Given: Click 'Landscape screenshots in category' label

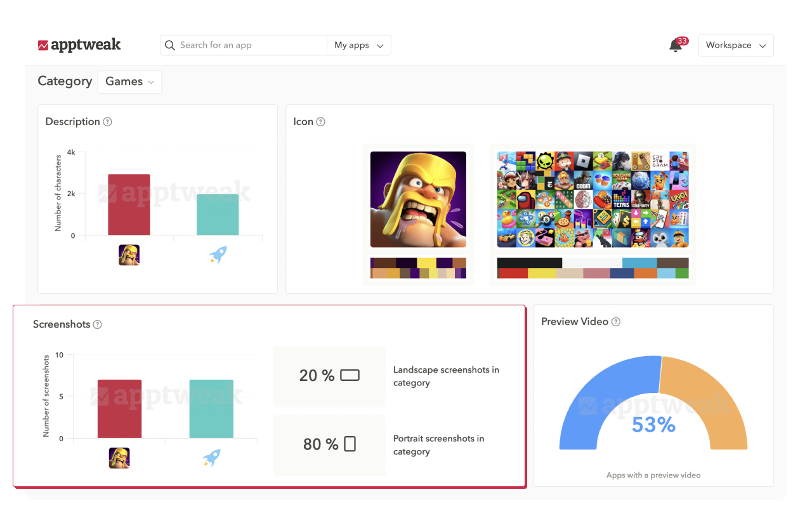Looking at the screenshot, I should (x=446, y=376).
